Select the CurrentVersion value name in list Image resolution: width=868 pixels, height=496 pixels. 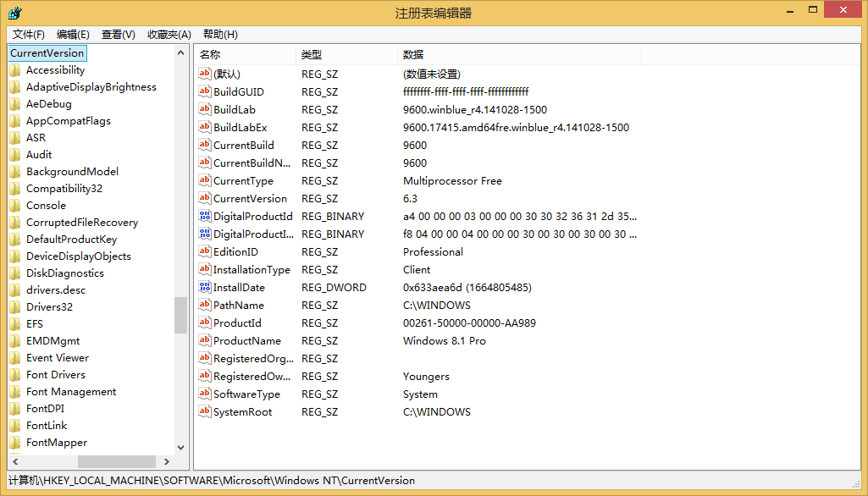250,198
